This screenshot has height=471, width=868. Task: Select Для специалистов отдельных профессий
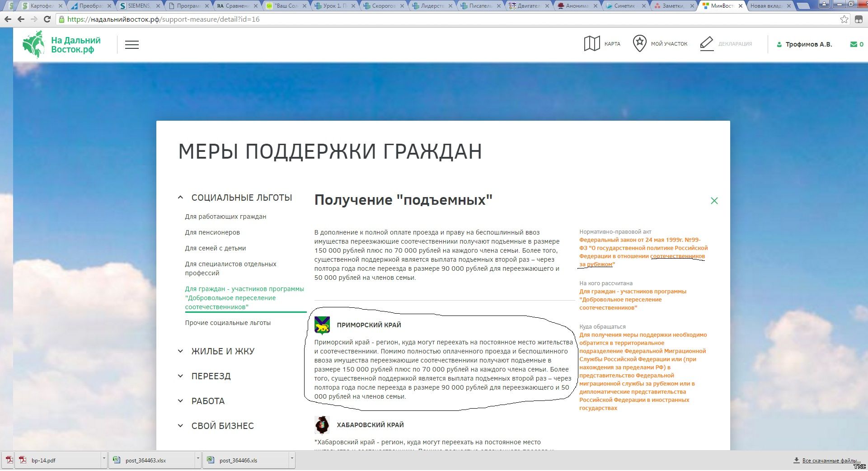pyautogui.click(x=230, y=268)
